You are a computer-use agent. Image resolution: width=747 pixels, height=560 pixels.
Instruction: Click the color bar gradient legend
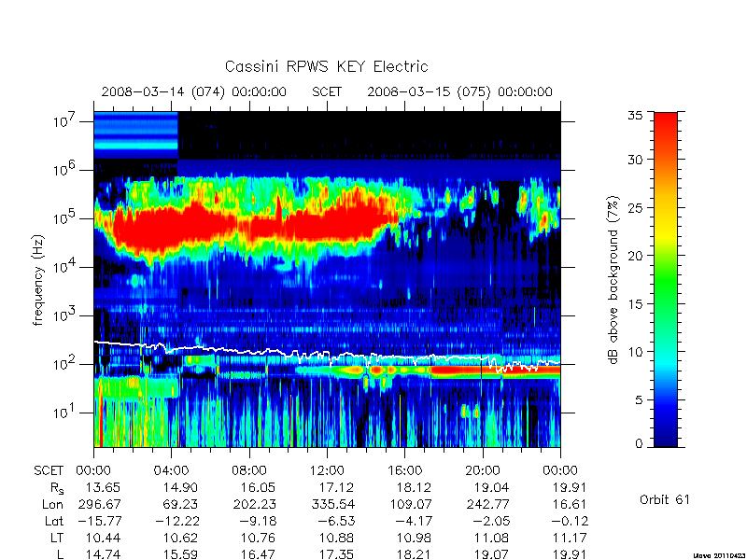(x=666, y=279)
